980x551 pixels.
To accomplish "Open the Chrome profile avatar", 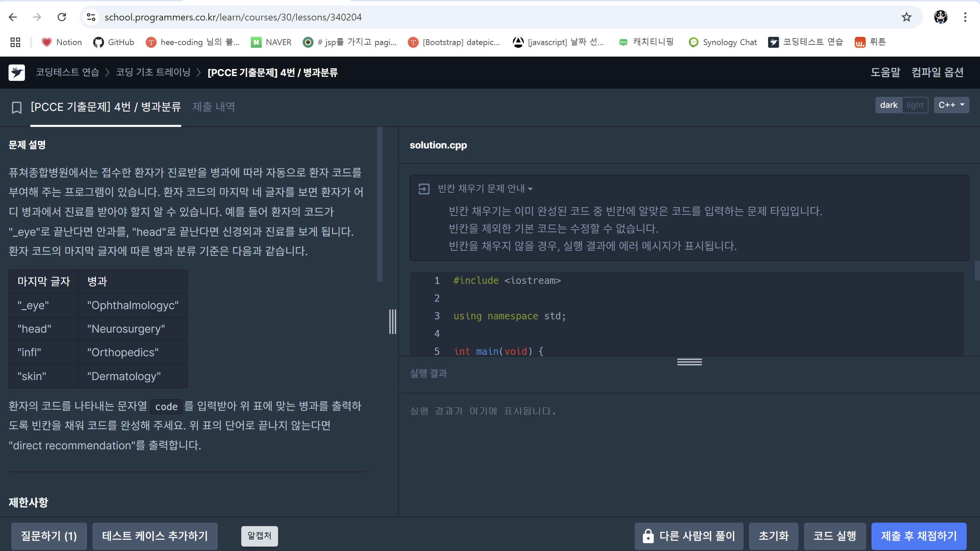I will (x=940, y=17).
